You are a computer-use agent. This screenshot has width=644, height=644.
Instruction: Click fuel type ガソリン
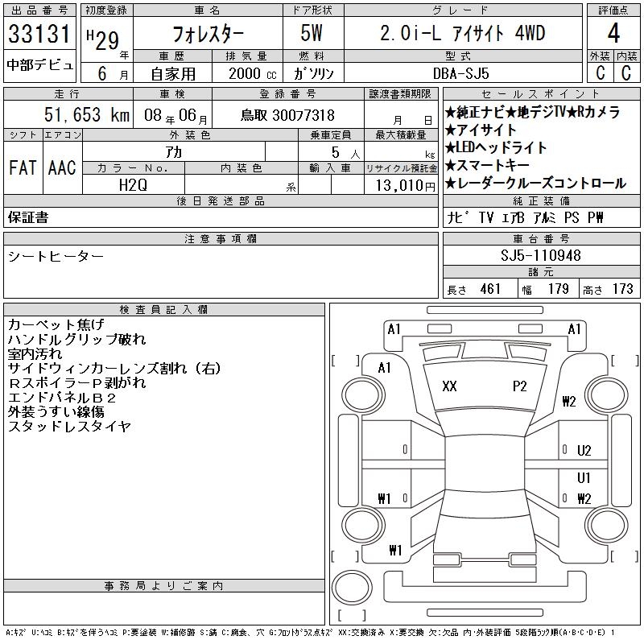(x=313, y=73)
